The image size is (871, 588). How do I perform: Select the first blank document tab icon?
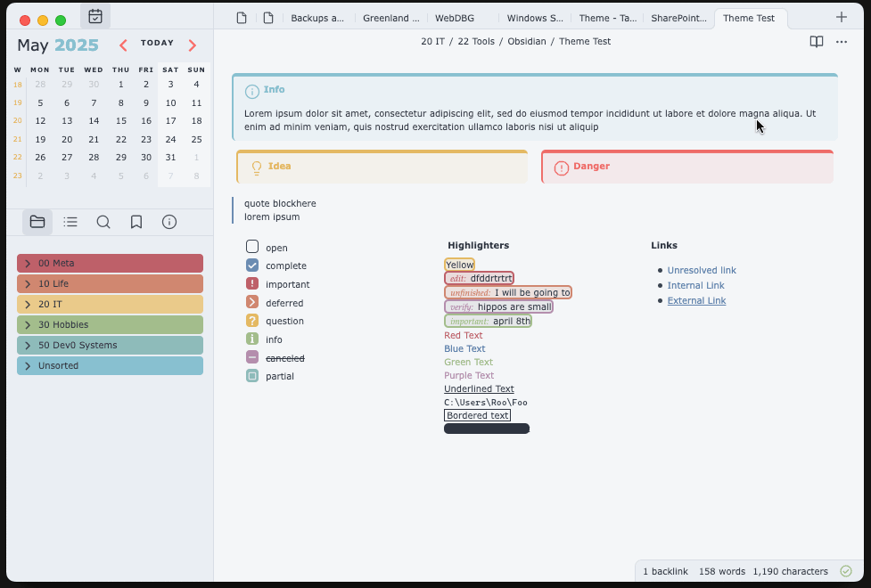click(x=242, y=18)
